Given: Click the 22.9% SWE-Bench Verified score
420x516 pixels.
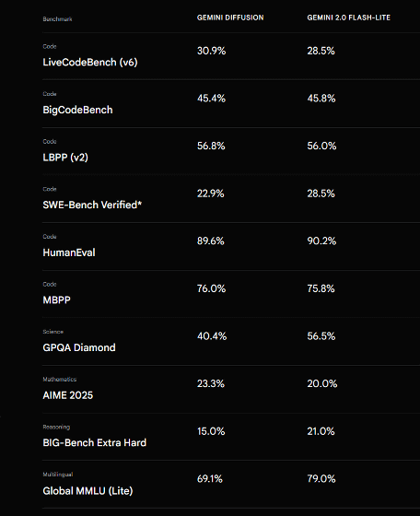Looking at the screenshot, I should [x=211, y=193].
